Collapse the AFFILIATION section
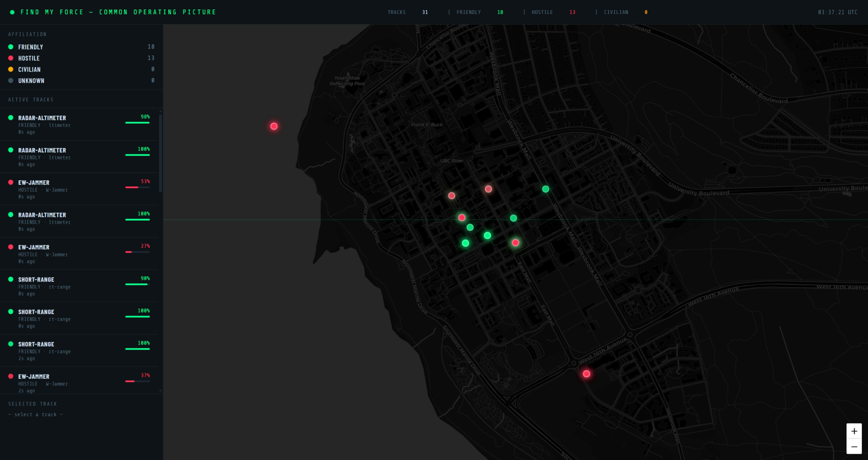 [x=27, y=34]
